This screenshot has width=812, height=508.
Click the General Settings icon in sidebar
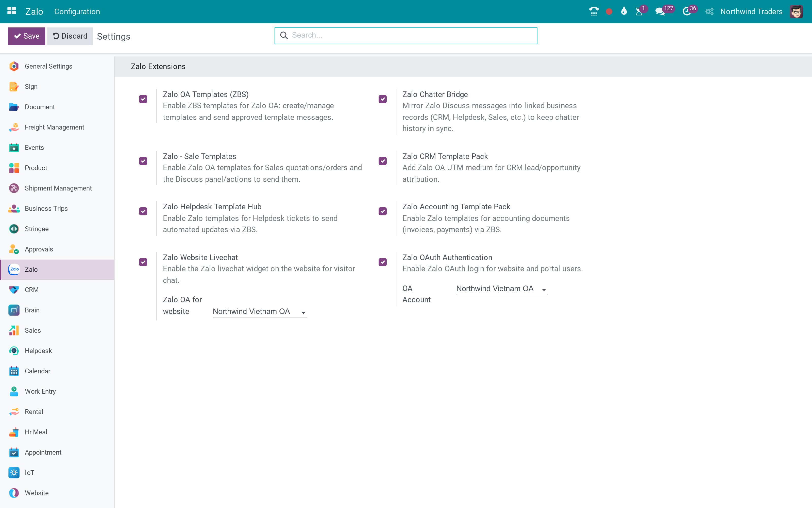(x=14, y=67)
